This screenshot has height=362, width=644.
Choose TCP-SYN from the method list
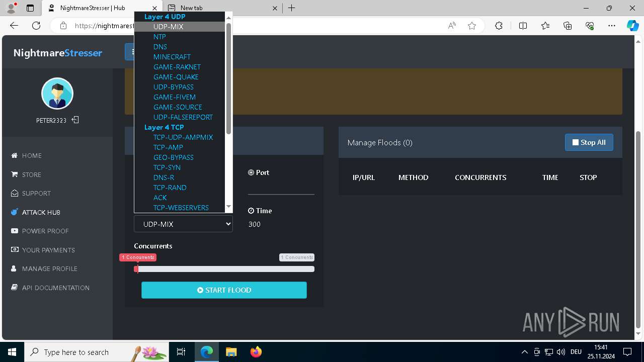pyautogui.click(x=180, y=167)
